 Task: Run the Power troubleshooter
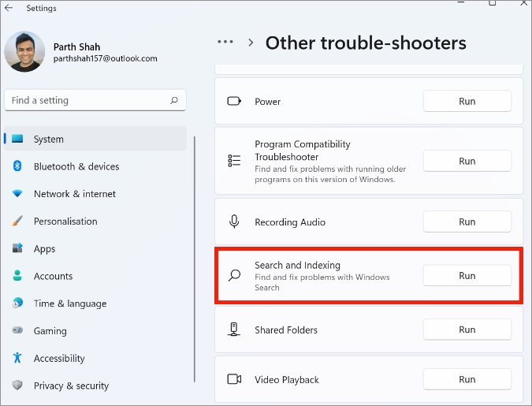pos(467,101)
